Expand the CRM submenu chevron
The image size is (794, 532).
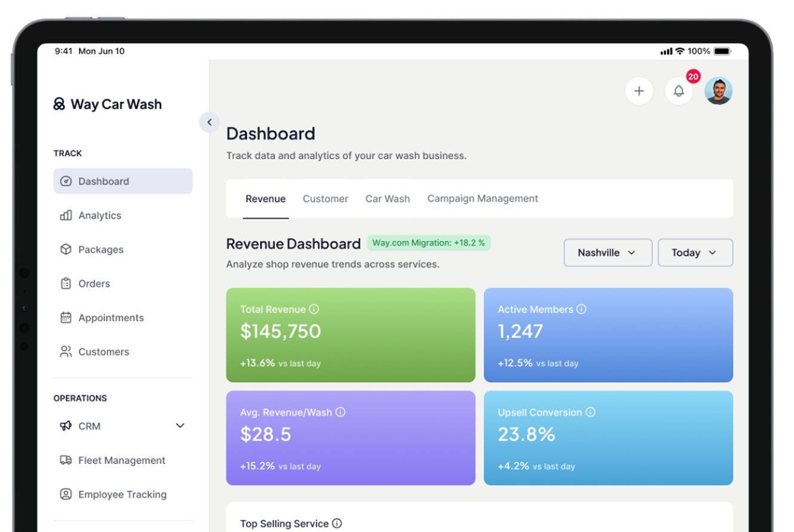(x=180, y=426)
